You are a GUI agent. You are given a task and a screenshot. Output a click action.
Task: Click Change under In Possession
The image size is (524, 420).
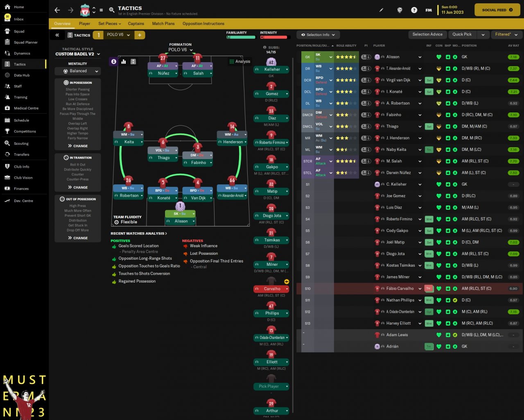(78, 146)
